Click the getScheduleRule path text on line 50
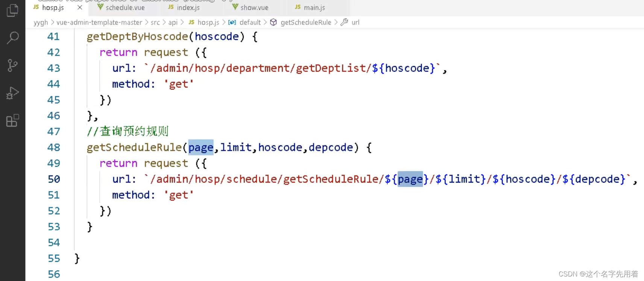 click(x=331, y=179)
